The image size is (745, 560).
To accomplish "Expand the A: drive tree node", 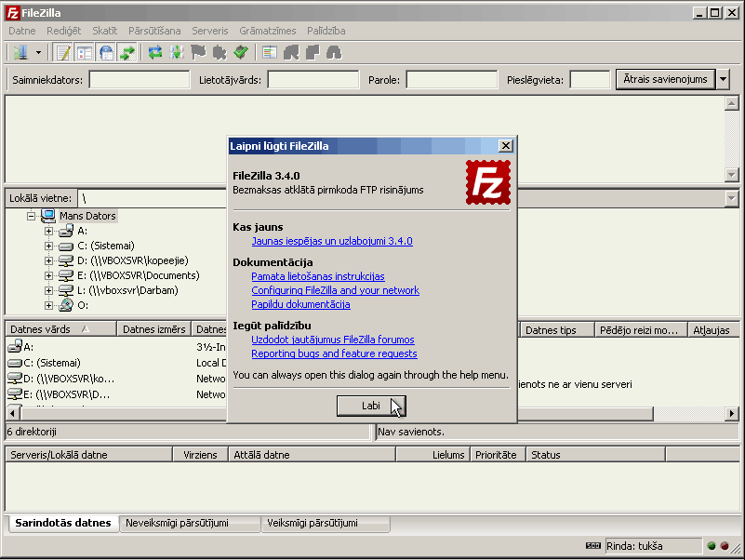I will tap(48, 231).
